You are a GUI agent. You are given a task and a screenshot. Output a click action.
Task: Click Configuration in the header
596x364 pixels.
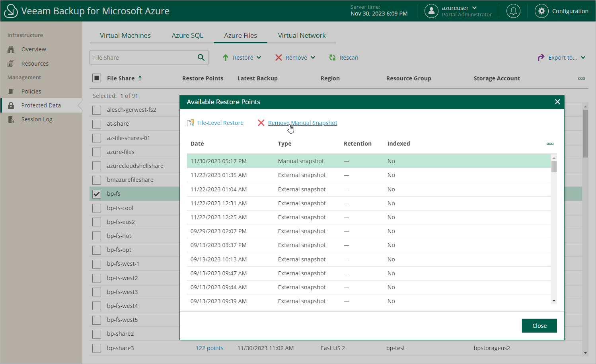coord(570,11)
